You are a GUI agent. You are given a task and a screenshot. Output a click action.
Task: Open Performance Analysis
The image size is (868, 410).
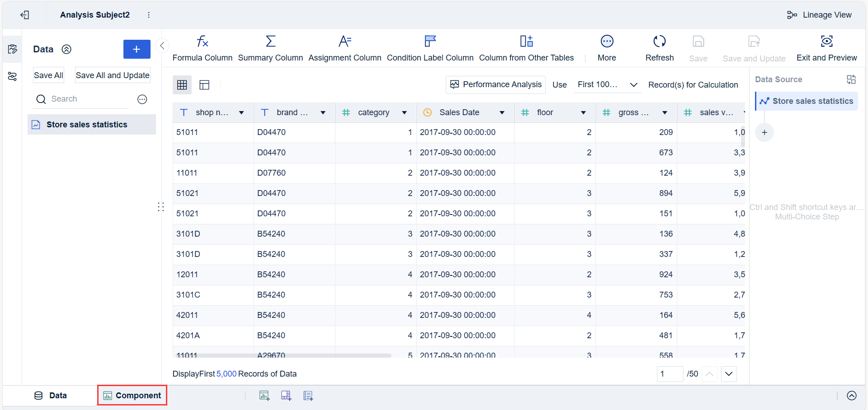tap(495, 84)
